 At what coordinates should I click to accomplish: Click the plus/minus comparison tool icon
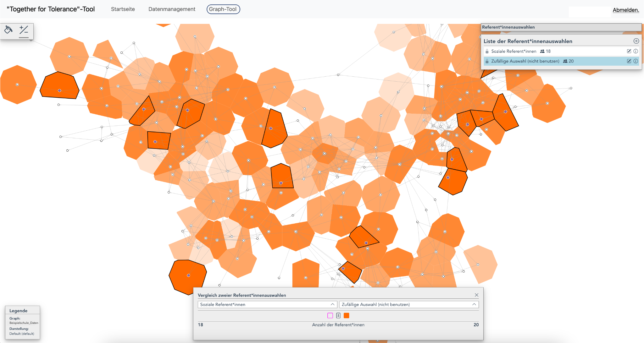pyautogui.click(x=24, y=30)
